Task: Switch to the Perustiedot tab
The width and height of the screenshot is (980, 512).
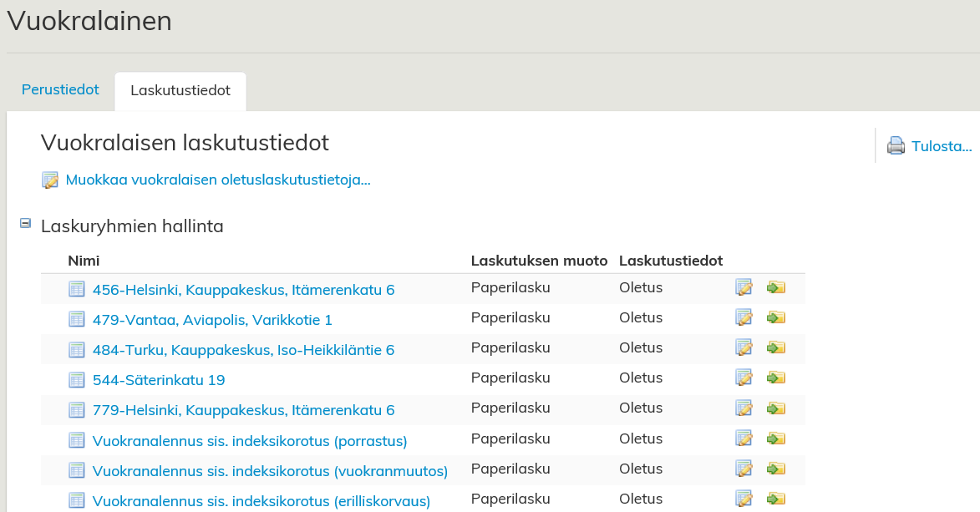Action: (60, 89)
